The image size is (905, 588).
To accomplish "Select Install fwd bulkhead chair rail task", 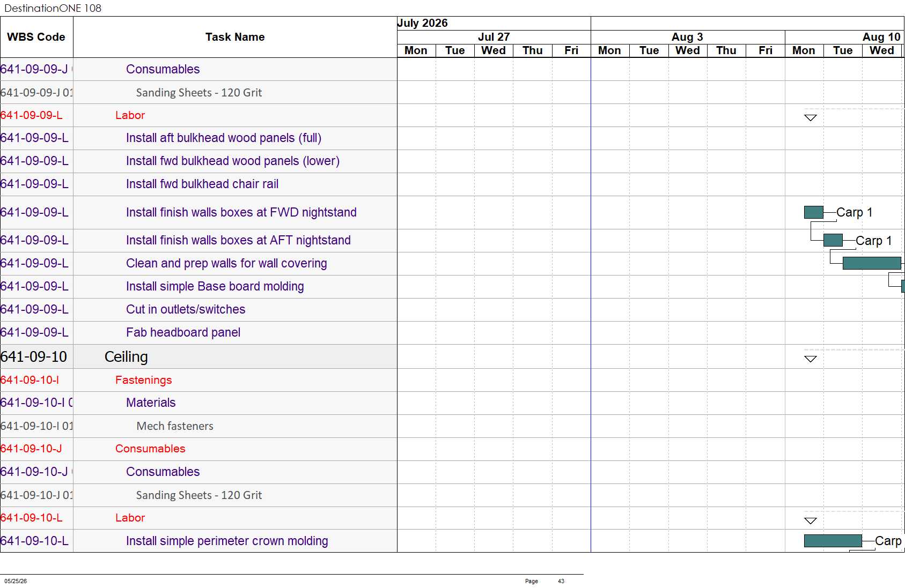I will [202, 184].
